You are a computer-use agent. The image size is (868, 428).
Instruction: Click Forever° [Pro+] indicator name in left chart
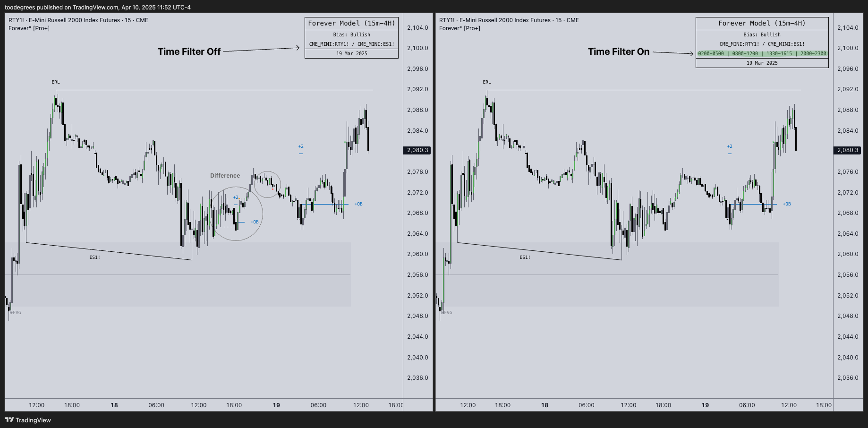click(29, 28)
